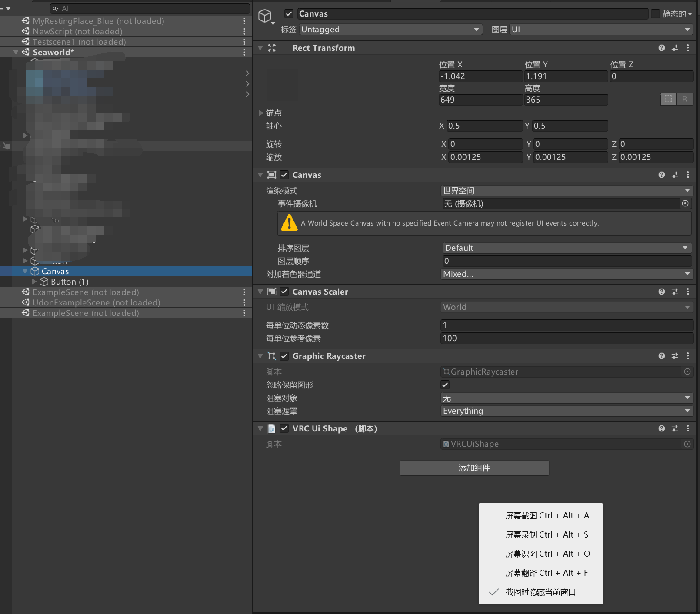Screen dimensions: 700x614
Task: Click the GameObject cube icon in Inspector header
Action: (265, 16)
